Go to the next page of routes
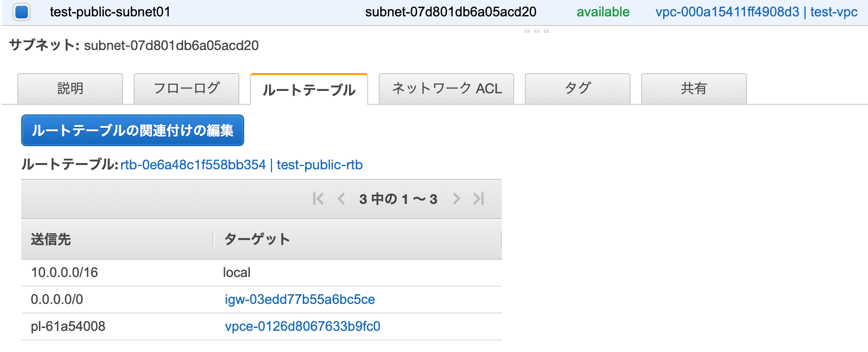The image size is (868, 352). (x=456, y=199)
